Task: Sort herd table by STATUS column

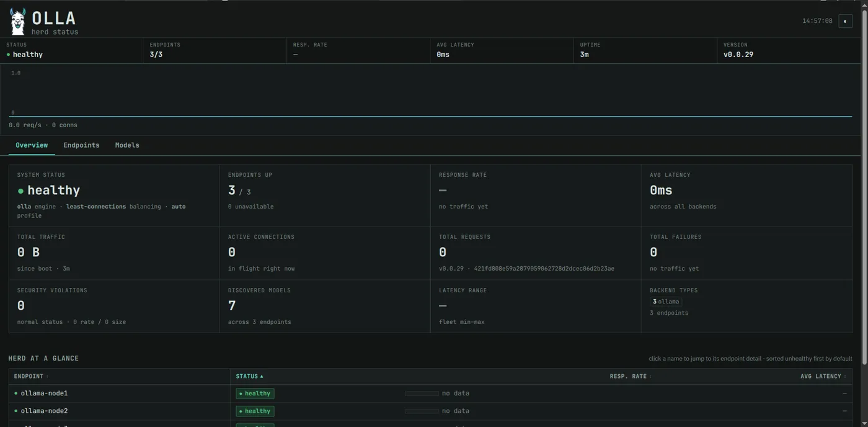Action: pyautogui.click(x=249, y=376)
